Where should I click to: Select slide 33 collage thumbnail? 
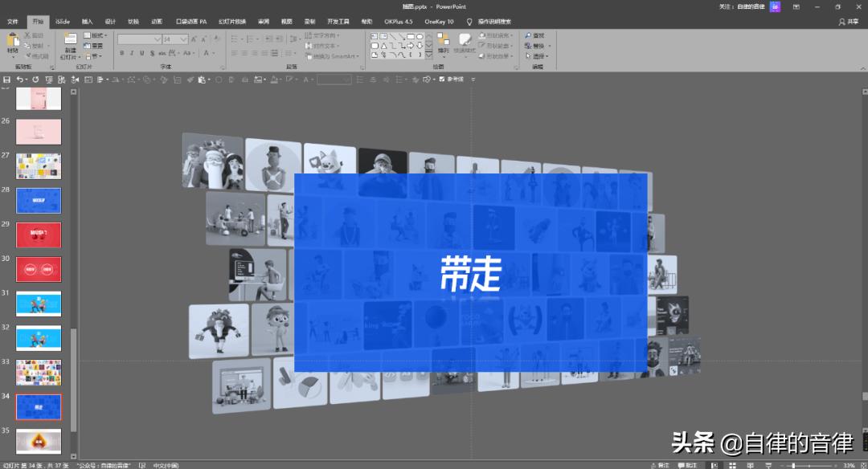pos(39,372)
